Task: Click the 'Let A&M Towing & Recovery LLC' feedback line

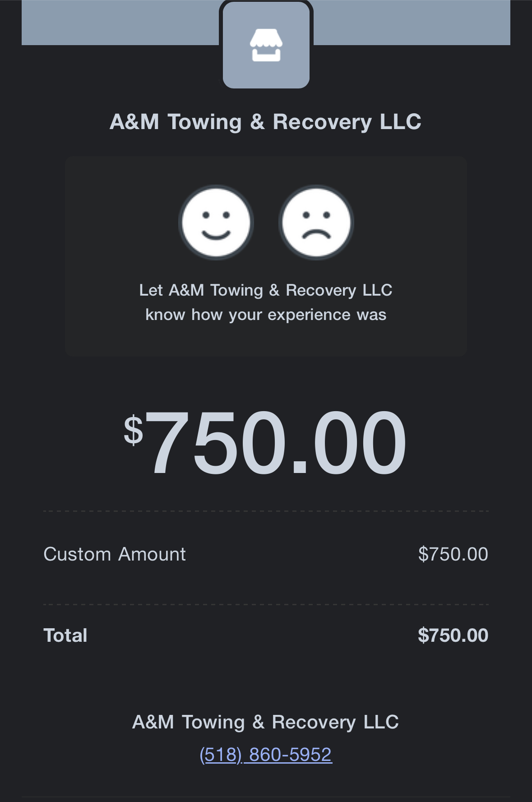Action: click(266, 290)
